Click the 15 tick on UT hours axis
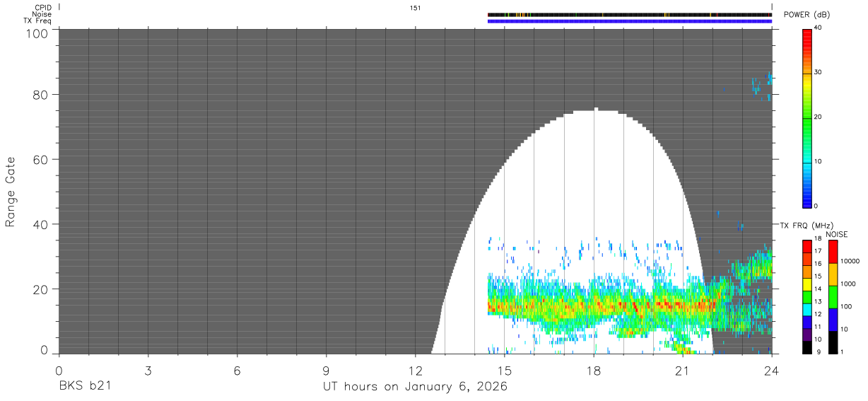 pos(504,371)
